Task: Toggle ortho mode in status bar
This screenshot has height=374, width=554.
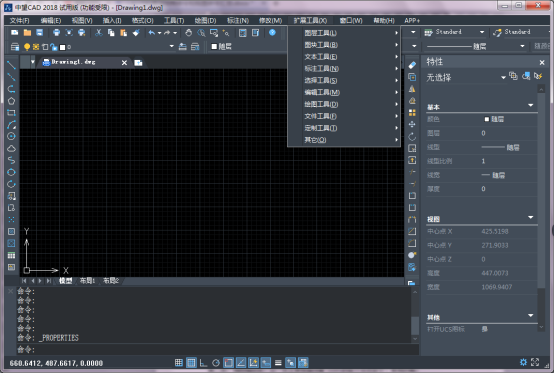Action: point(204,363)
